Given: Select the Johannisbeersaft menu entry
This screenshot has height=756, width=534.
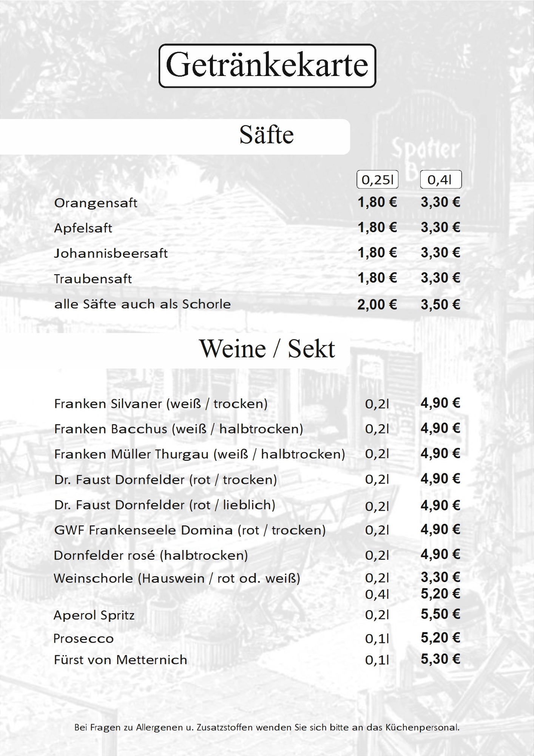Looking at the screenshot, I should [x=111, y=253].
